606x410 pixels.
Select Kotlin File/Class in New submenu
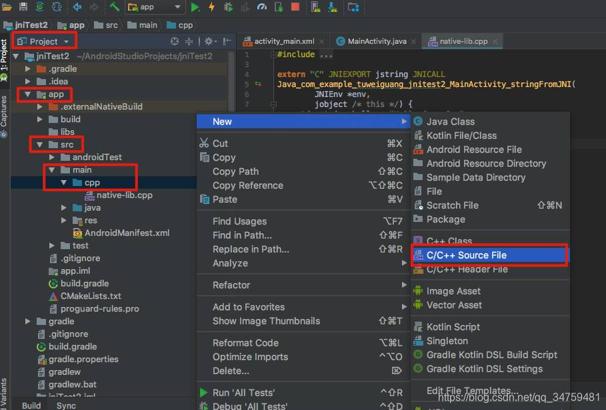pos(490,136)
